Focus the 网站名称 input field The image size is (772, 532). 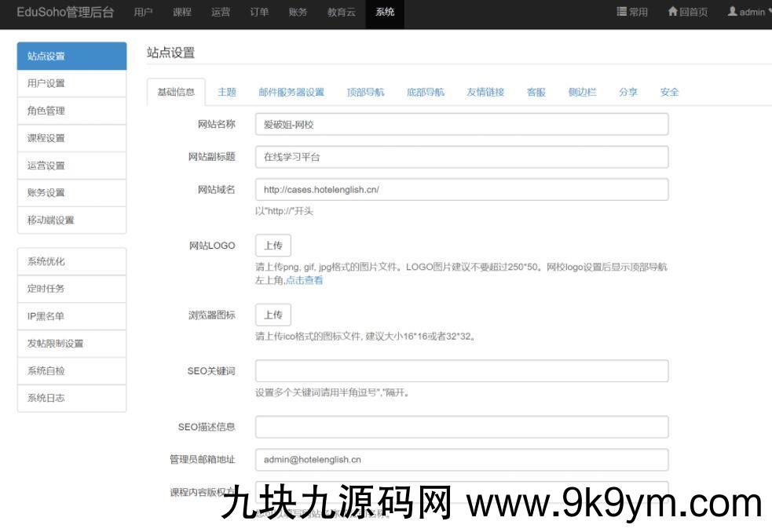[461, 125]
